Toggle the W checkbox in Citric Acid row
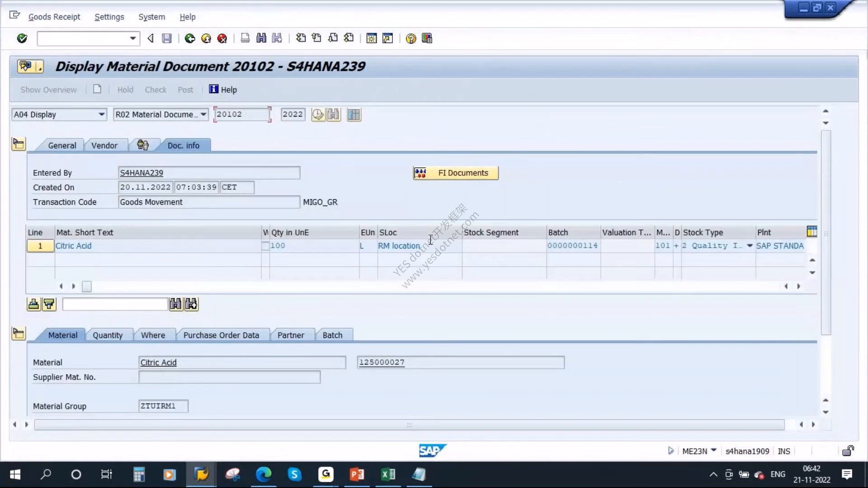 [x=265, y=246]
